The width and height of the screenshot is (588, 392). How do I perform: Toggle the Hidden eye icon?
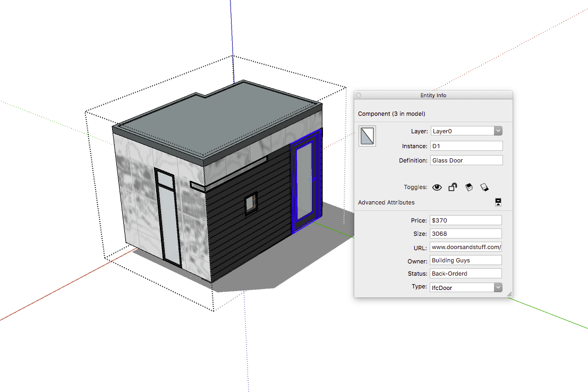[x=437, y=187]
